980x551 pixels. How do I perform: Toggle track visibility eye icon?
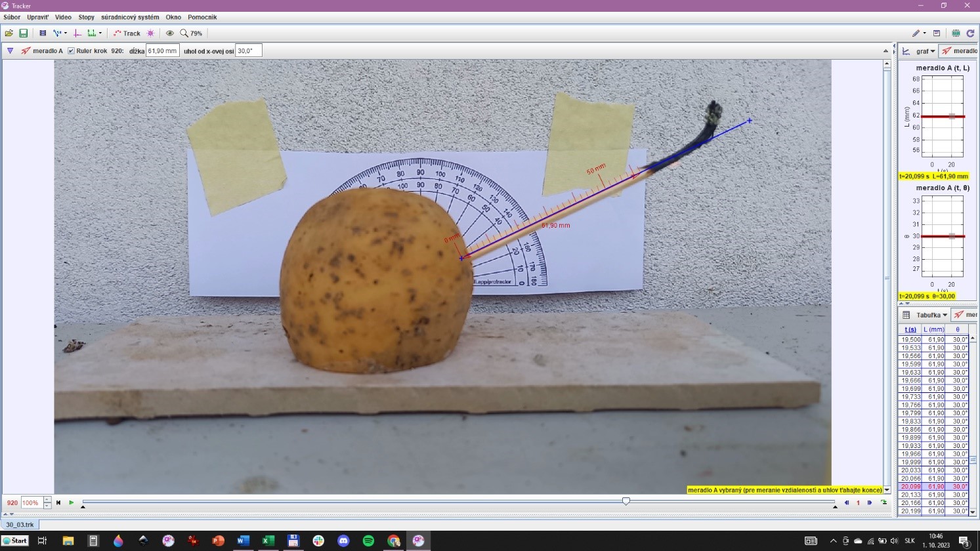170,33
